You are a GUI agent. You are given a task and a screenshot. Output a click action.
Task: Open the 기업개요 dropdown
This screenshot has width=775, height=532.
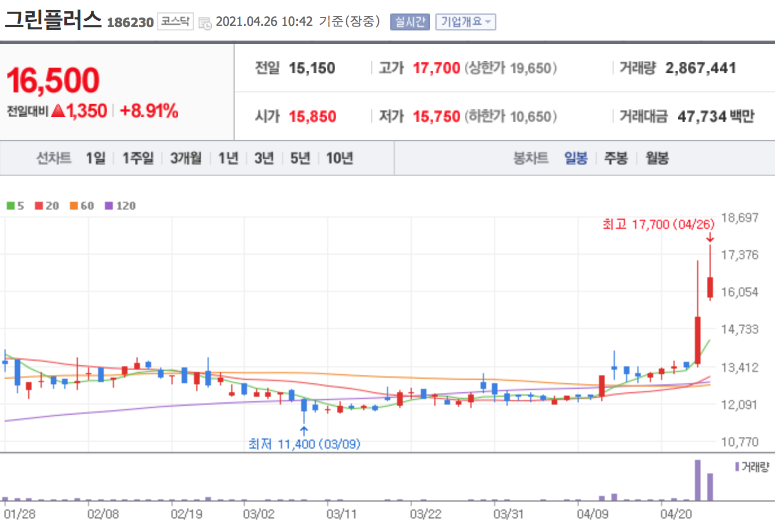[466, 22]
